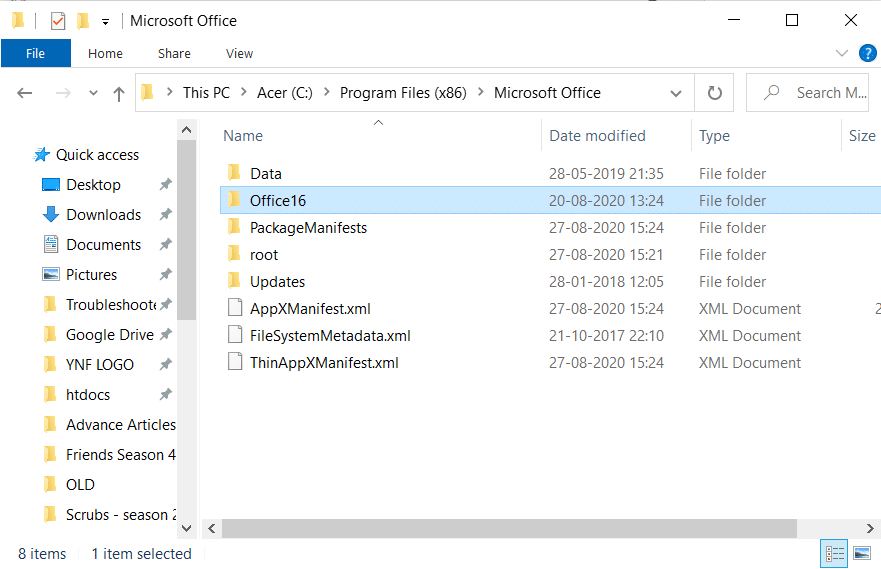Select the Updates folder icon

[x=235, y=281]
